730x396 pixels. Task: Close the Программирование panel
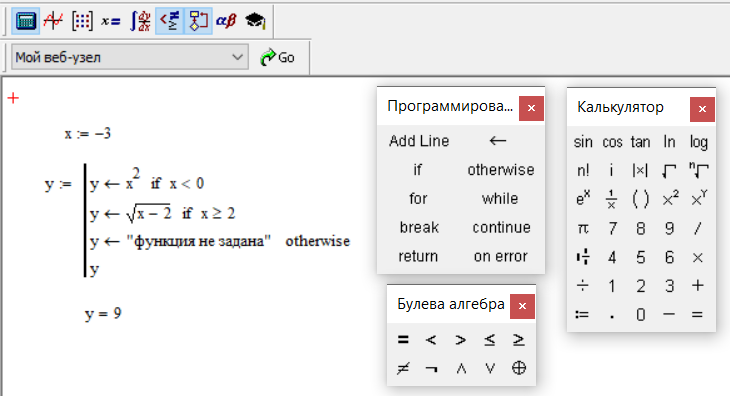click(531, 108)
